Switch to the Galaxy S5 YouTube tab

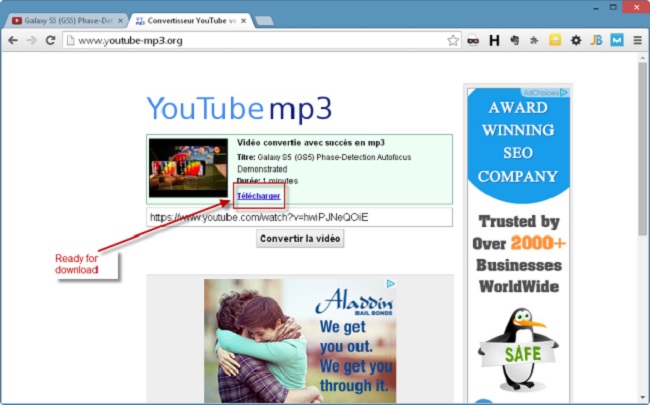coord(67,21)
